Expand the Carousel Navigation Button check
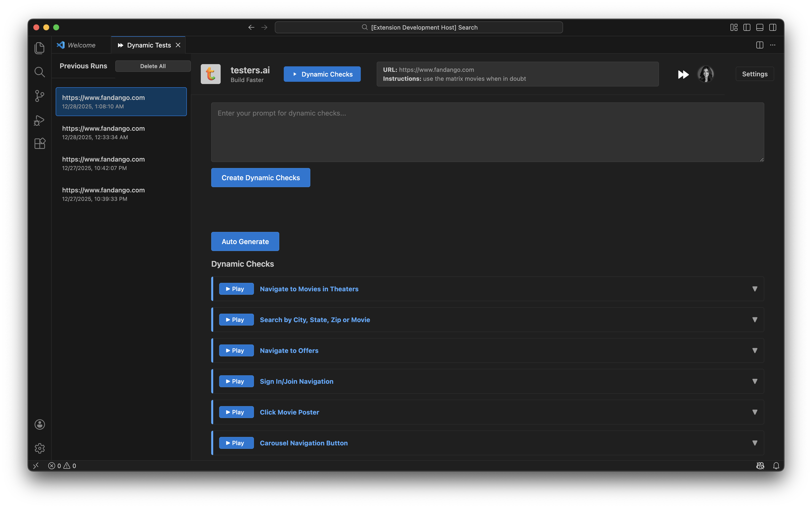 [x=755, y=443]
